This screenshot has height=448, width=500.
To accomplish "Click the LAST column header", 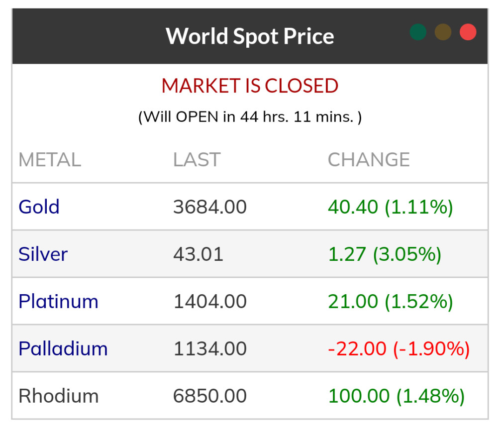I will (197, 160).
